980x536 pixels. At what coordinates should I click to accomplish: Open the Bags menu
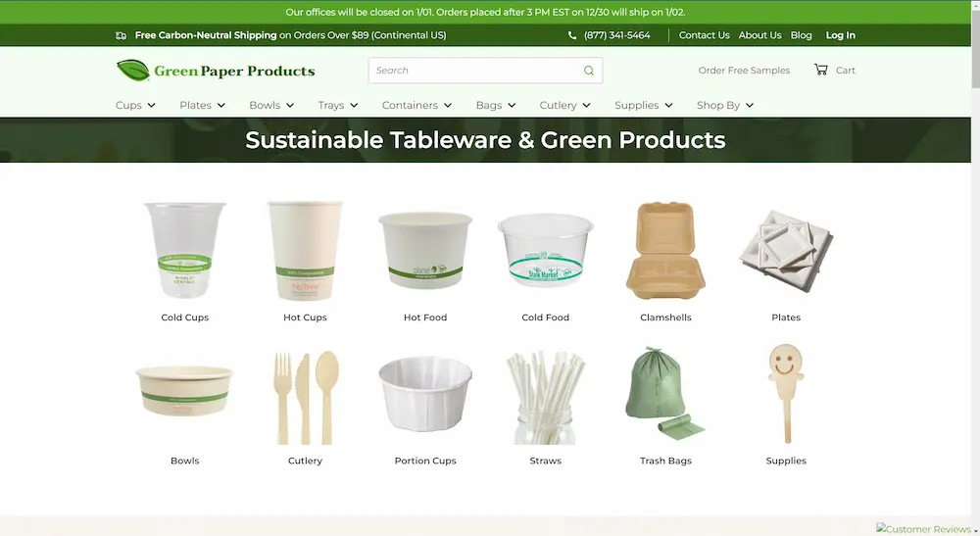click(489, 106)
